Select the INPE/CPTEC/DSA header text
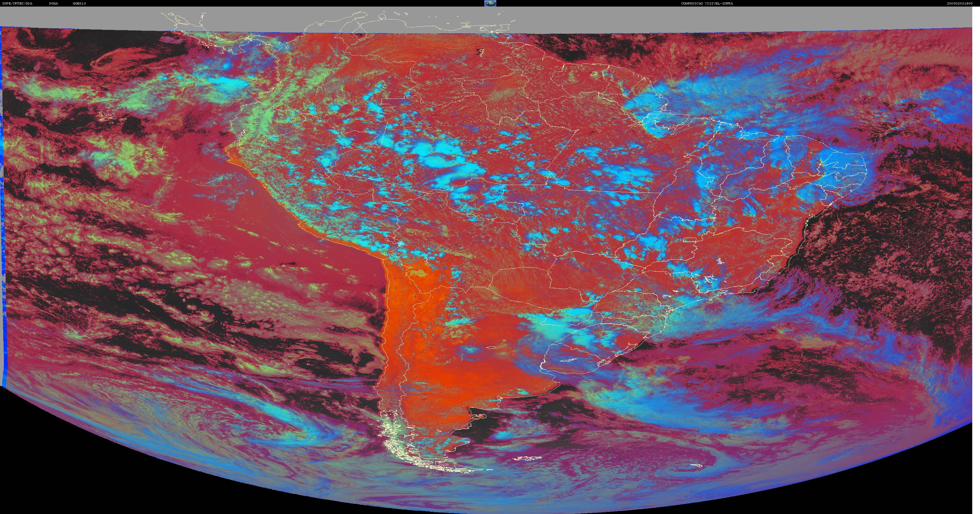 click(x=17, y=3)
